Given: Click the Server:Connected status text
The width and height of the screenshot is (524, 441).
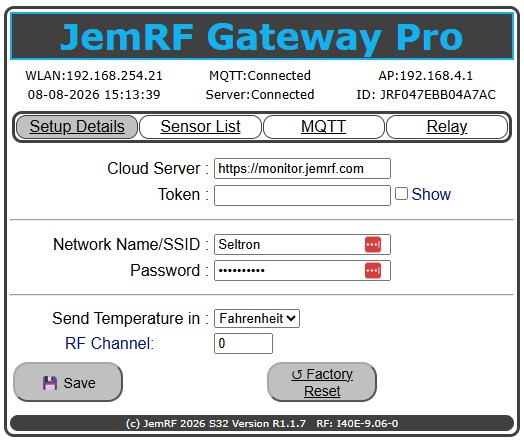Looking at the screenshot, I should tap(260, 95).
